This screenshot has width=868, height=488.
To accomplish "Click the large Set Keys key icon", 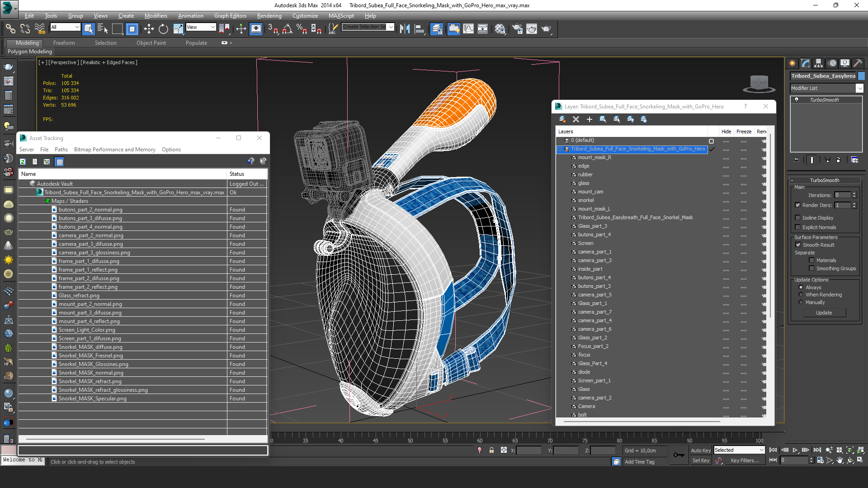I will point(679,455).
